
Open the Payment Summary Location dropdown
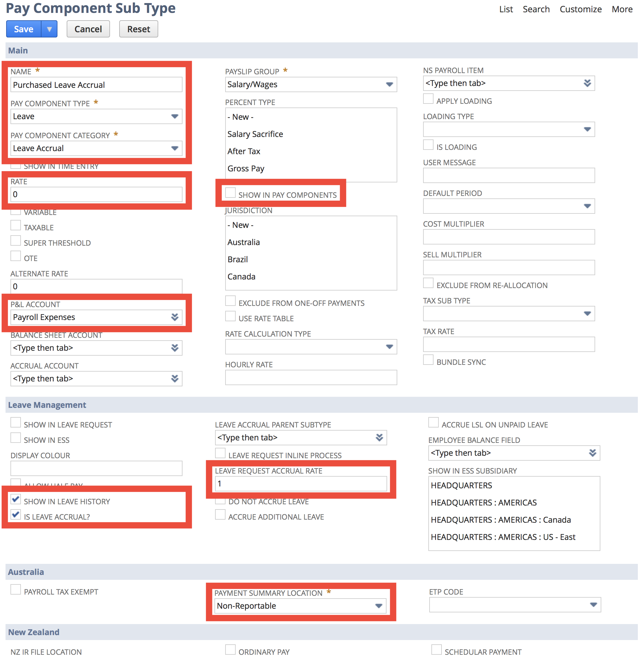(379, 606)
